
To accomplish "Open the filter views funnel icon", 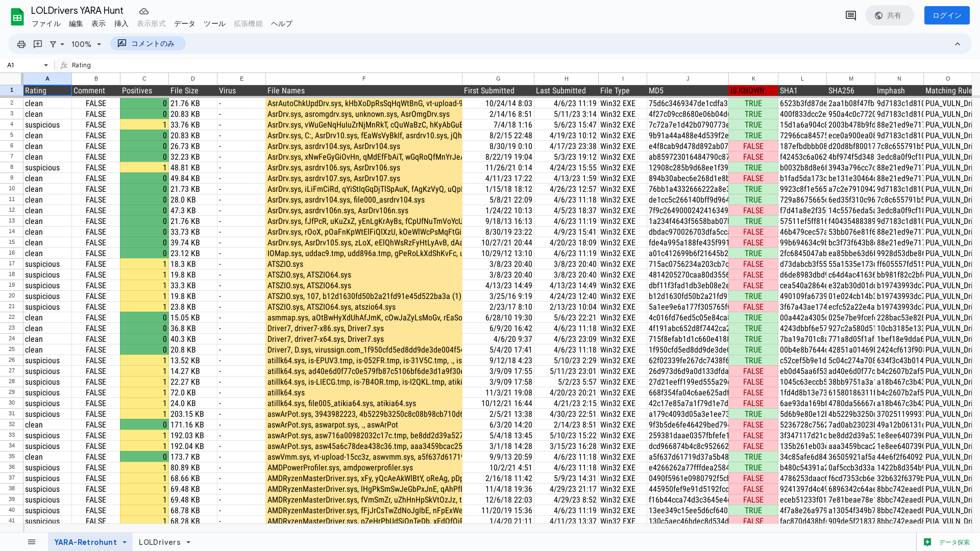I will point(53,44).
